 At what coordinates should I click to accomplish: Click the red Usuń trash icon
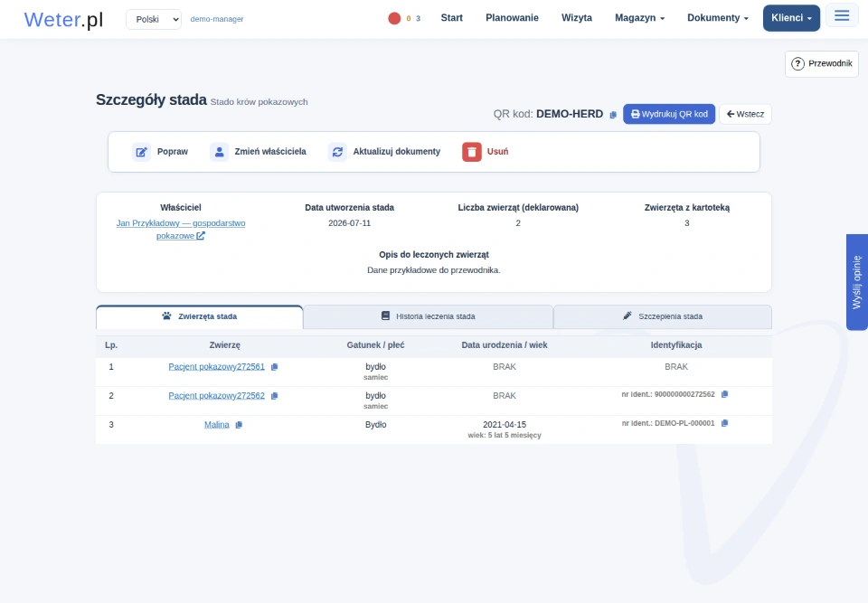472,152
